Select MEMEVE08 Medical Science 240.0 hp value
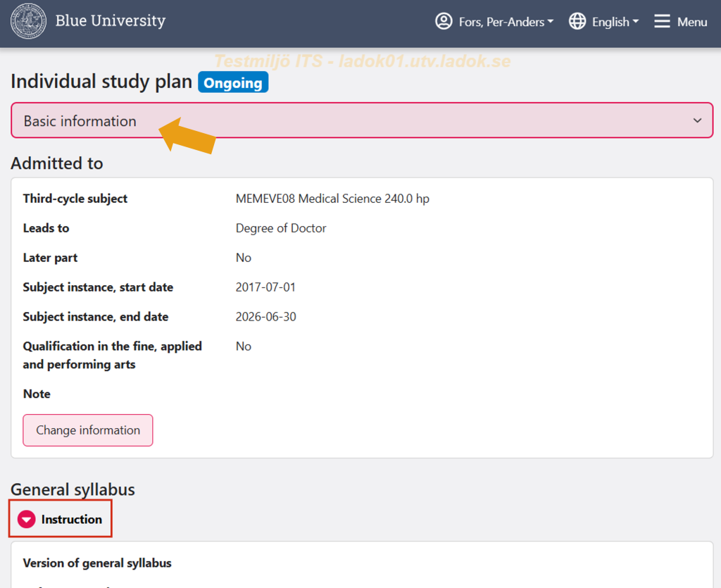721x588 pixels. click(332, 199)
